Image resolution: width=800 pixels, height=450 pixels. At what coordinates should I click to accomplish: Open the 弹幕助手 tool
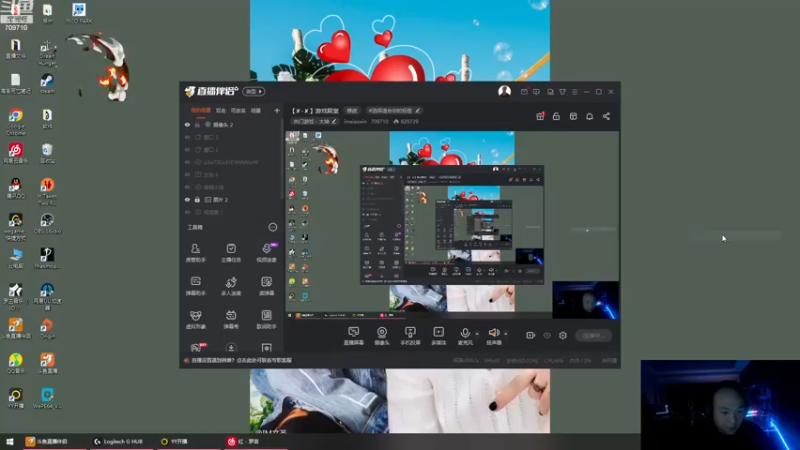coord(195,286)
